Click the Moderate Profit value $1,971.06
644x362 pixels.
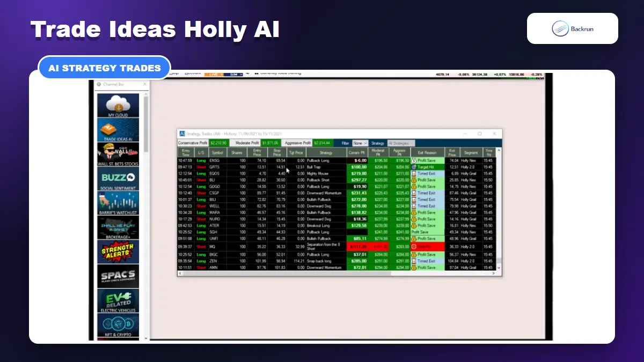coord(269,143)
